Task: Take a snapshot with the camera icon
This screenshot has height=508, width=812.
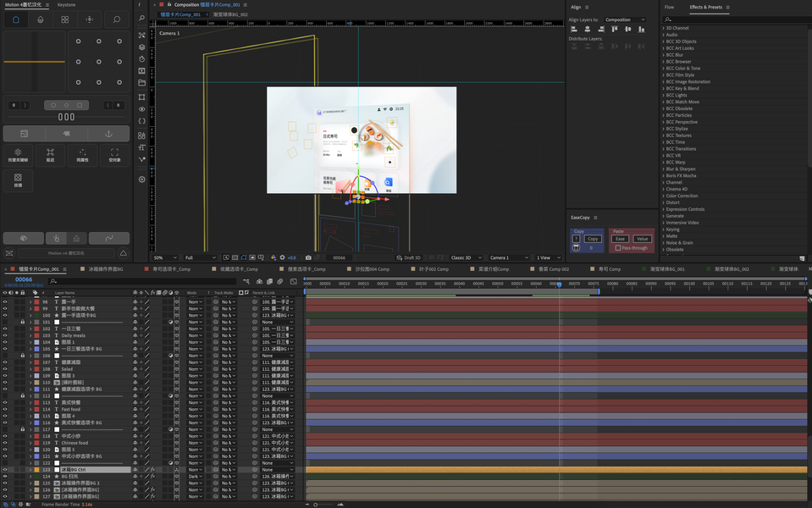Action: coord(308,257)
